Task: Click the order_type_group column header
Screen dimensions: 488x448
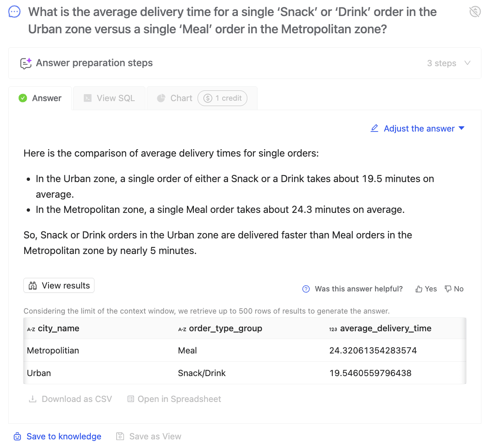Action: (x=225, y=328)
